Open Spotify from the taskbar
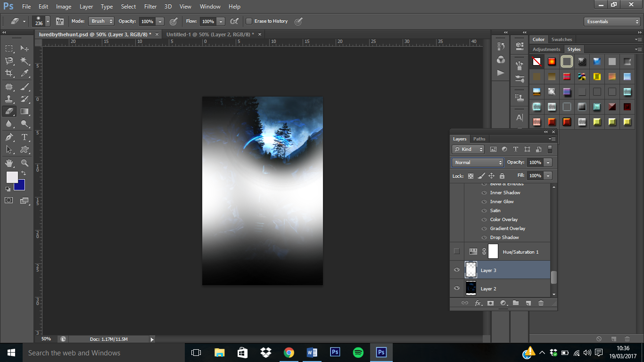 [358, 353]
